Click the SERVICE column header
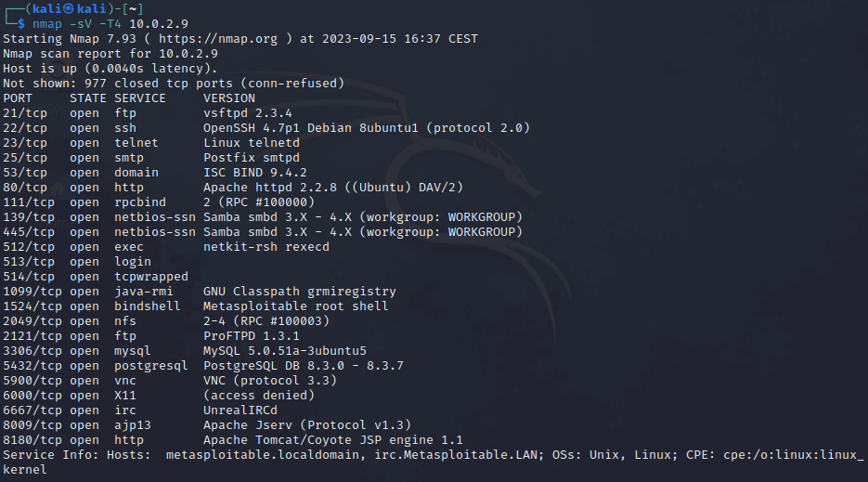 [140, 98]
